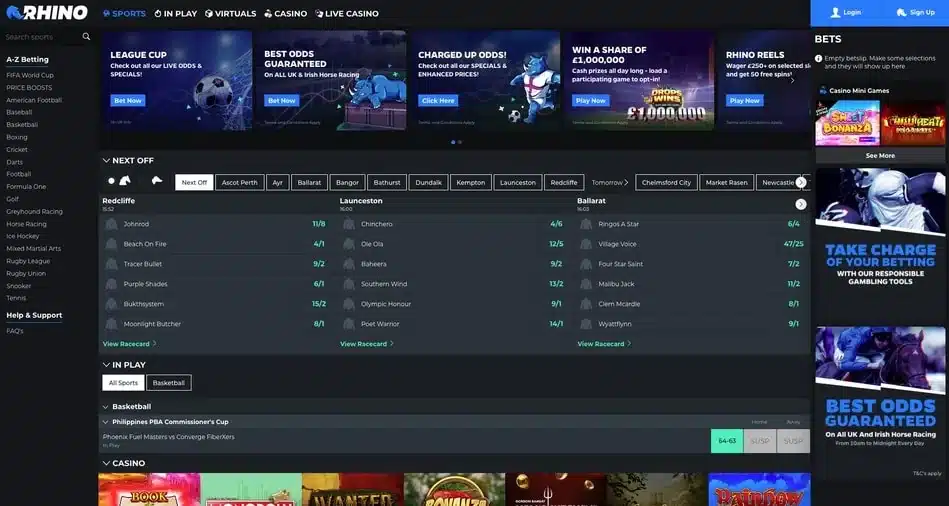Click the jockey silk icon for Poet Warrior
This screenshot has width=949, height=506.
349,324
